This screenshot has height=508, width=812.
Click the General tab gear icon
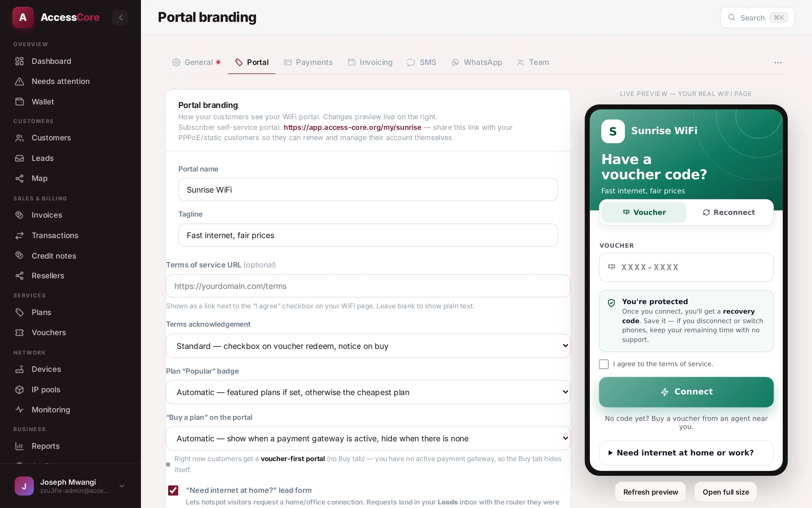[176, 62]
